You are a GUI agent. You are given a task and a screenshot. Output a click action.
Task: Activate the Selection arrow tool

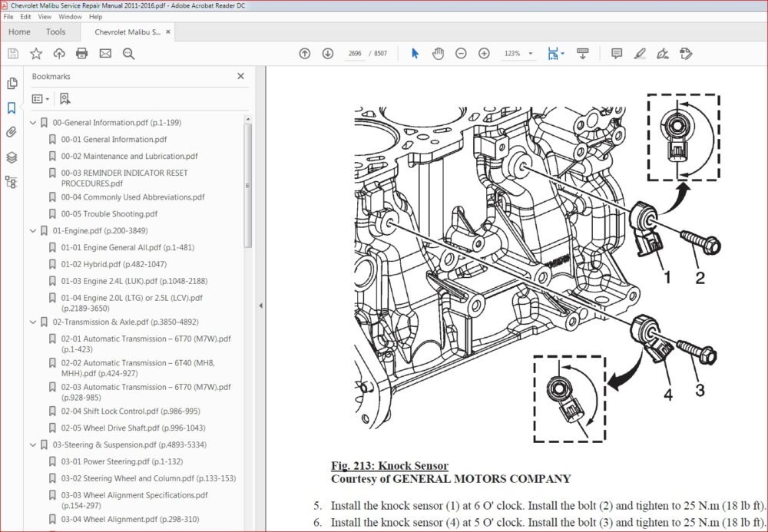click(x=415, y=53)
